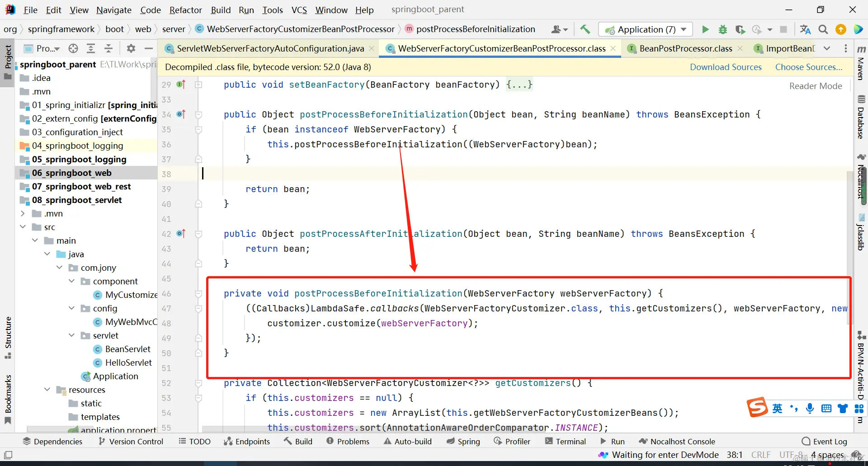Click Choose Sources link
This screenshot has width=868, height=466.
coord(809,67)
